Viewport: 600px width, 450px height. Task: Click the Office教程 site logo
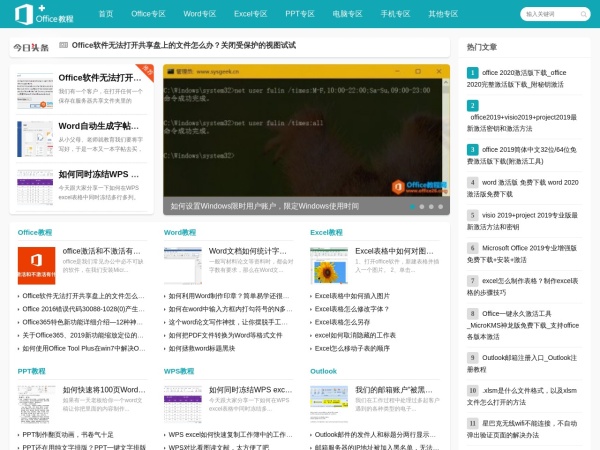point(44,14)
